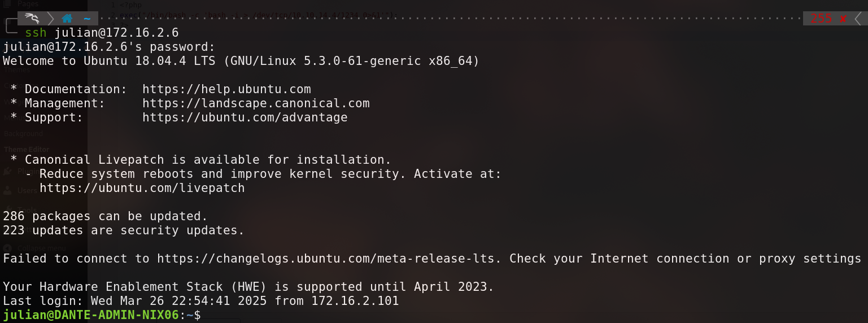This screenshot has height=323, width=868.
Task: Click the 172.16.2.101 last login IP address
Action: pos(355,301)
